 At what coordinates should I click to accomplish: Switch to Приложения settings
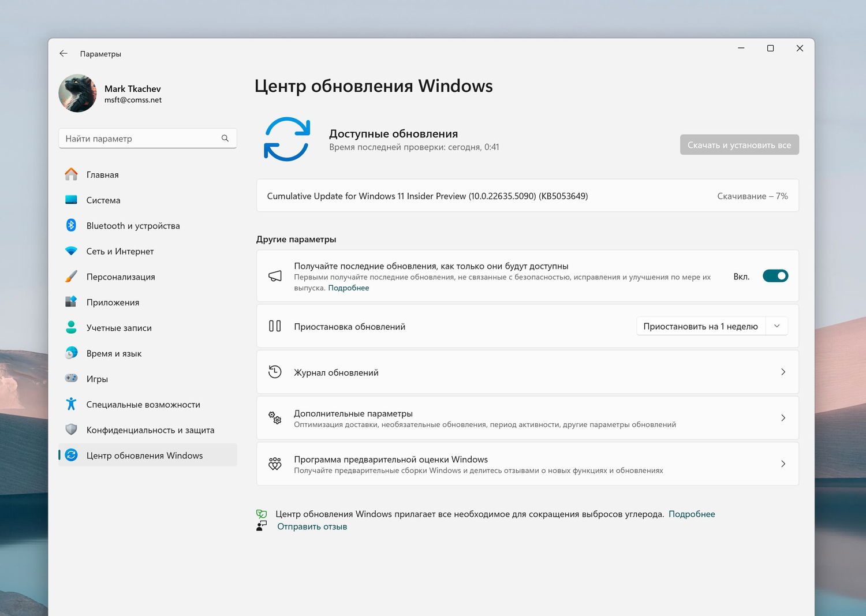148,302
